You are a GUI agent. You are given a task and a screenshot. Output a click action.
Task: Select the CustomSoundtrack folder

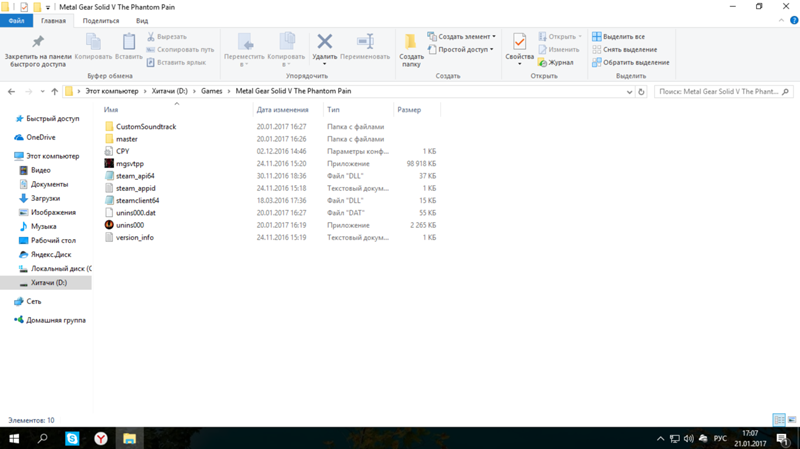146,127
